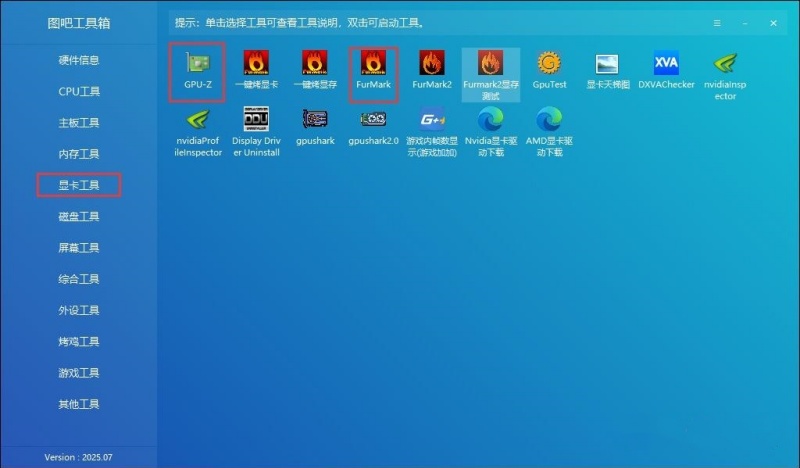
Task: Select the 显卡工具 category
Action: 79,185
